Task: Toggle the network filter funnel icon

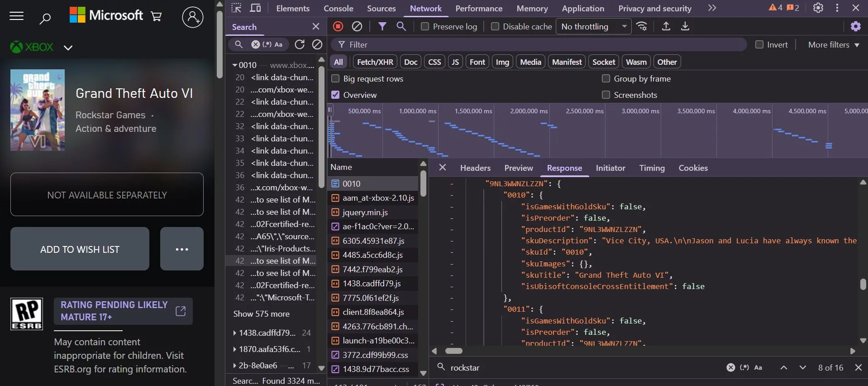Action: (x=382, y=26)
